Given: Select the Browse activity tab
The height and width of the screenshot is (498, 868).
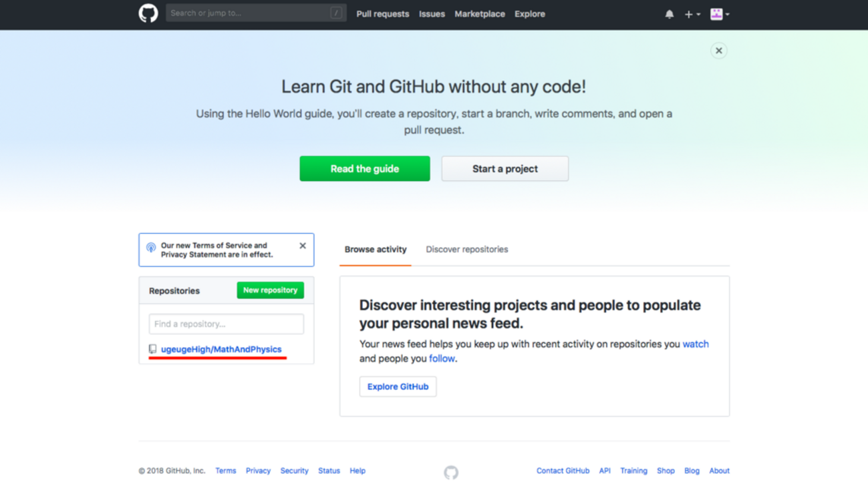Looking at the screenshot, I should coord(376,250).
